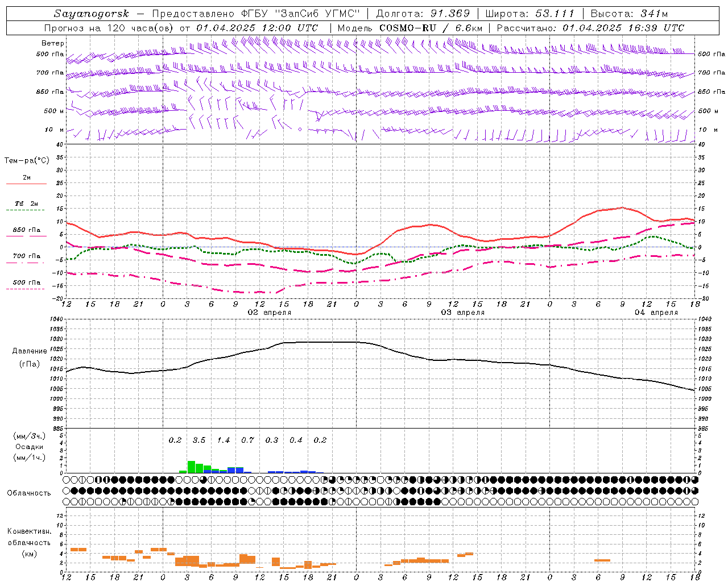Click the Конвективн. convective cloud label
This screenshot has height=582, width=728.
coord(29,531)
